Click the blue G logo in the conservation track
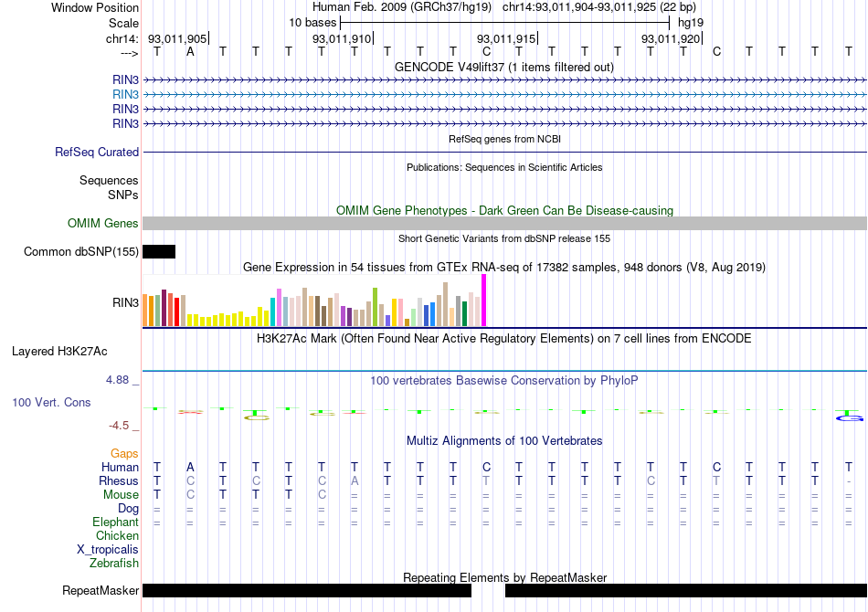868x612 pixels. 849,417
